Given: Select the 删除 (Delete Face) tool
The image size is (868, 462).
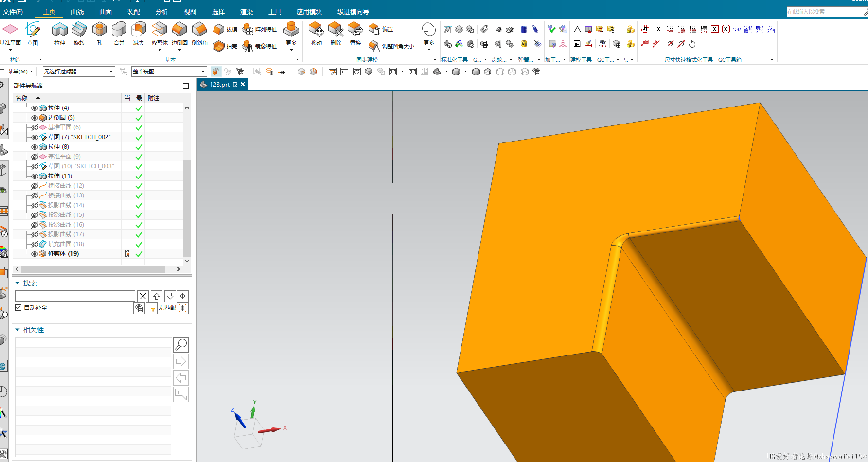Looking at the screenshot, I should tap(336, 34).
